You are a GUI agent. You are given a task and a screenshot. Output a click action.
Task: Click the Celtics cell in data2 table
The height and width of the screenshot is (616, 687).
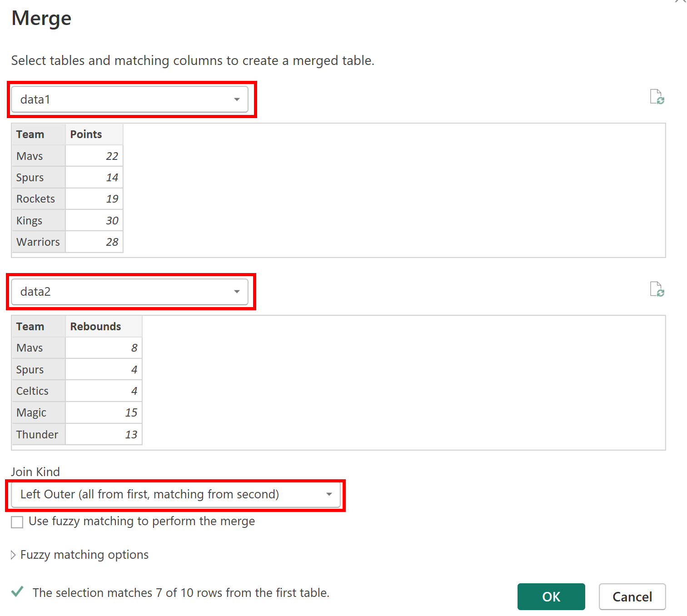click(x=39, y=391)
